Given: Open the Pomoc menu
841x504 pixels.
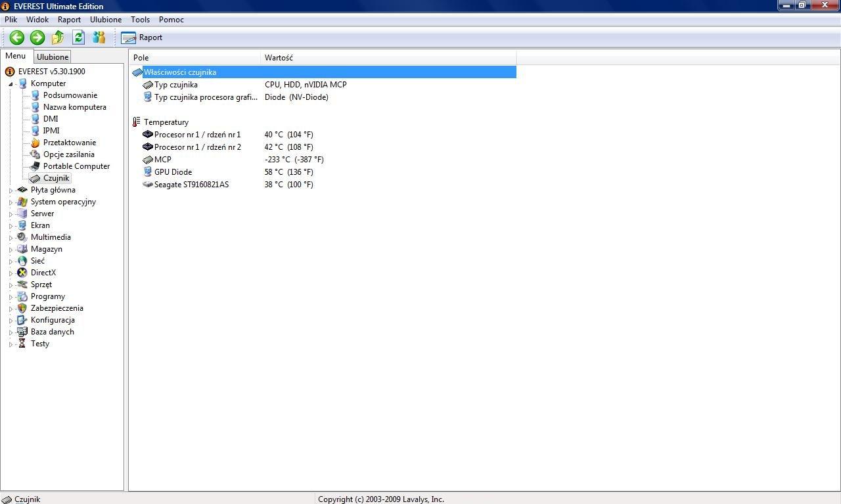Looking at the screenshot, I should pos(171,20).
